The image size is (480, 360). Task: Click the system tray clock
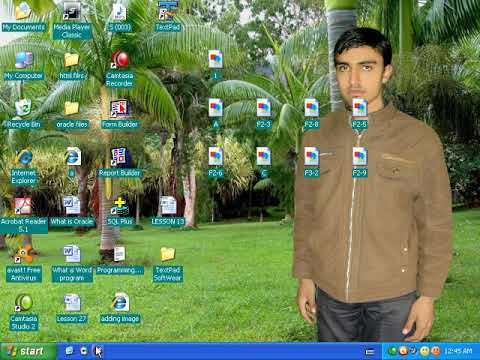tap(459, 351)
